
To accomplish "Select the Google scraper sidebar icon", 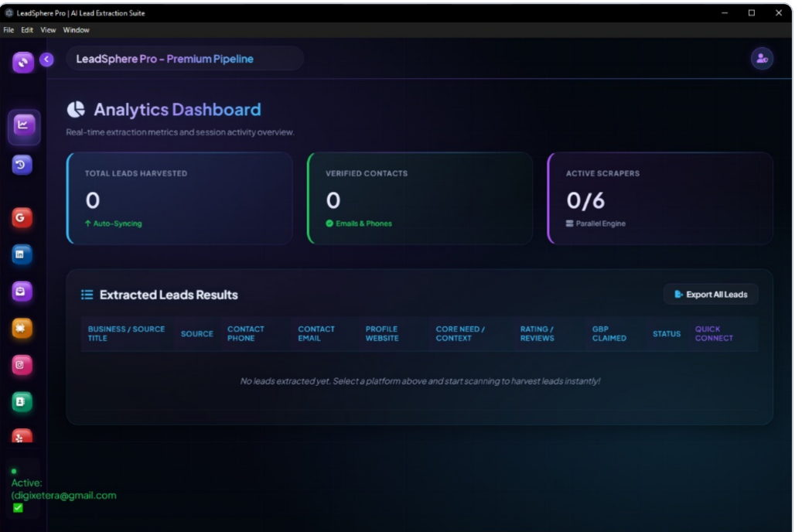I will (22, 217).
